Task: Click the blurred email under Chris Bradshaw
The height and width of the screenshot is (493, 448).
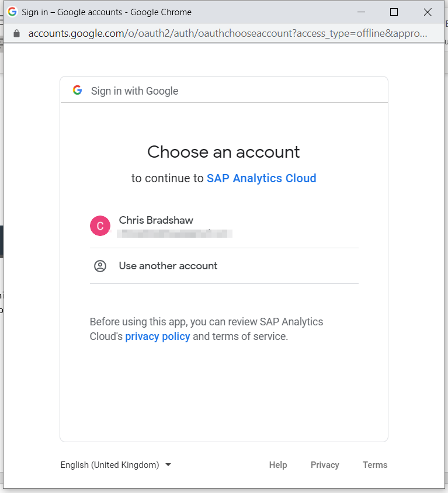Action: pos(175,234)
